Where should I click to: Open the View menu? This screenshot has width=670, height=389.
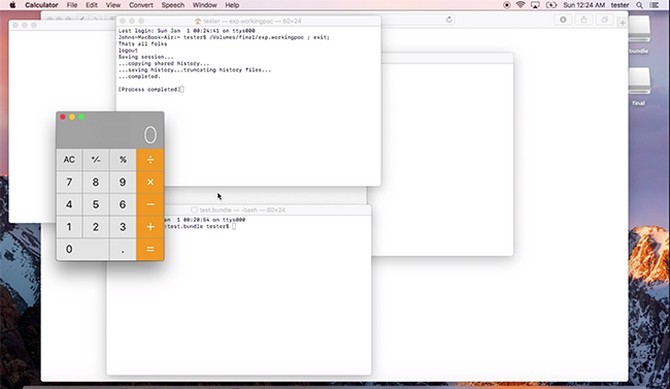point(113,5)
